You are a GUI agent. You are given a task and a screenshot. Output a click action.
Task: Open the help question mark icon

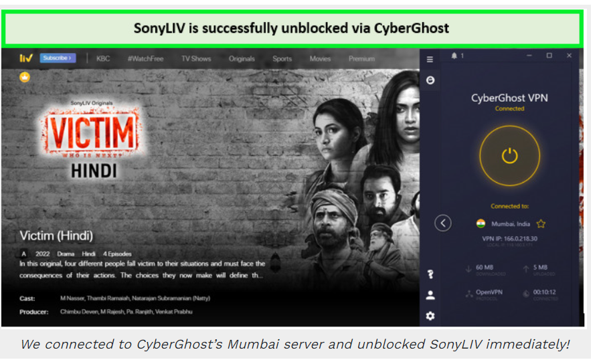pyautogui.click(x=430, y=274)
